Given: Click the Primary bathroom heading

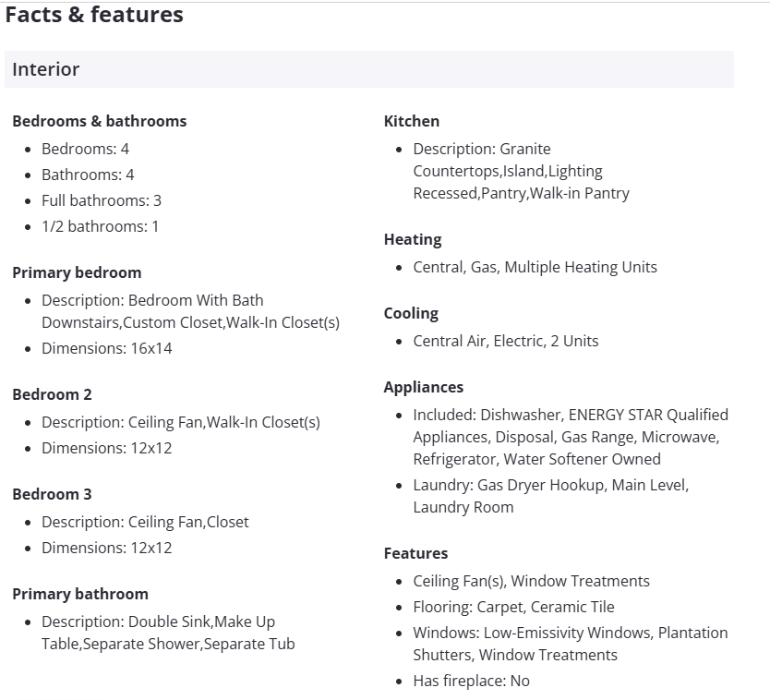Looking at the screenshot, I should click(80, 594).
